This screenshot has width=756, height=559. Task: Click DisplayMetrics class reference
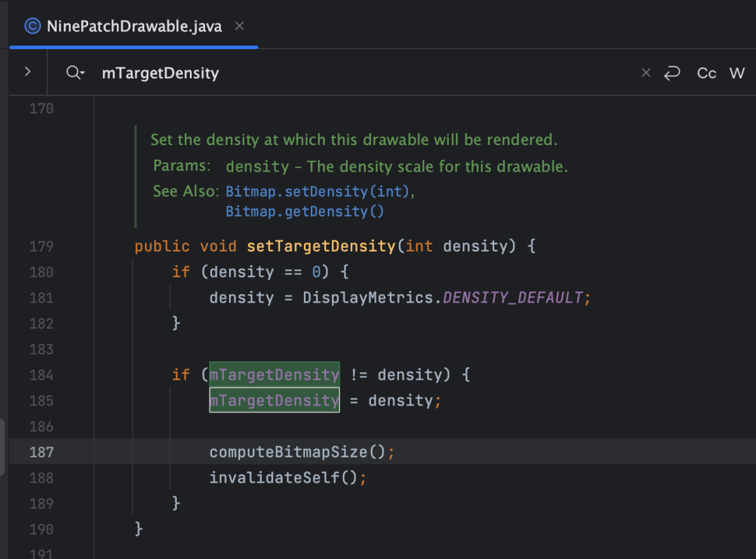(x=368, y=298)
